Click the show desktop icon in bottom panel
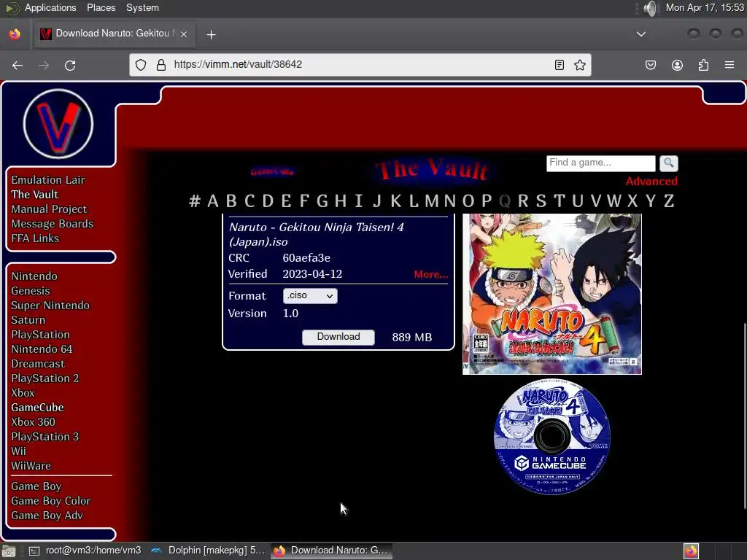The height and width of the screenshot is (560, 747). (9, 551)
